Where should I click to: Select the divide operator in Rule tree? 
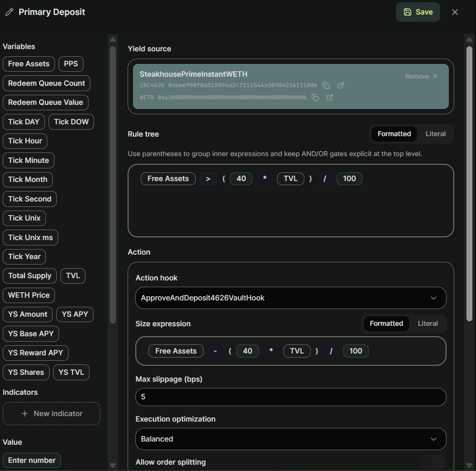[x=325, y=179]
